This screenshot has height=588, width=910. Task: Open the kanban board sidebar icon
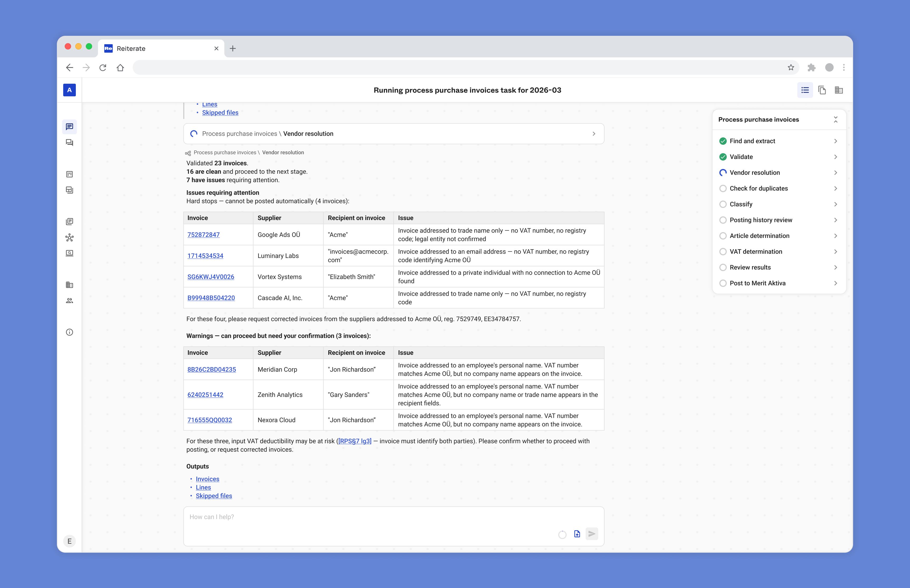[69, 174]
